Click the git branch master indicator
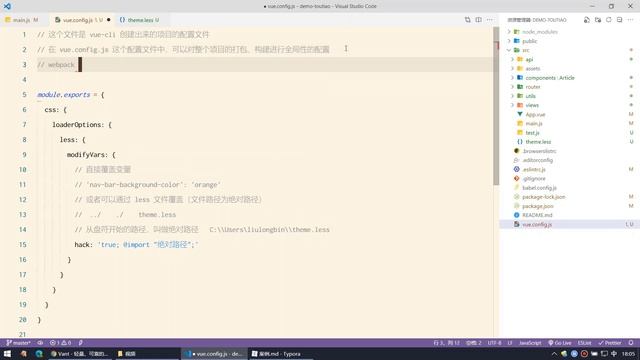This screenshot has width=640, height=360. (18, 343)
